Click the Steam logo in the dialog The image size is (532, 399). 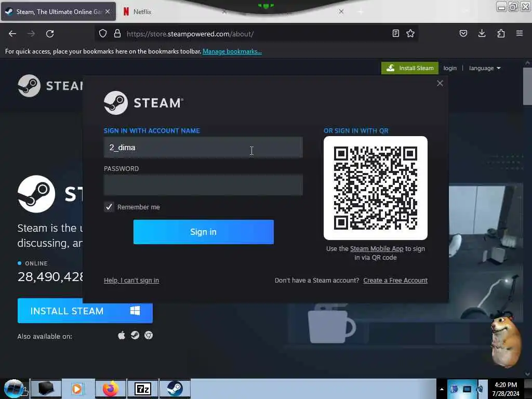pyautogui.click(x=143, y=103)
